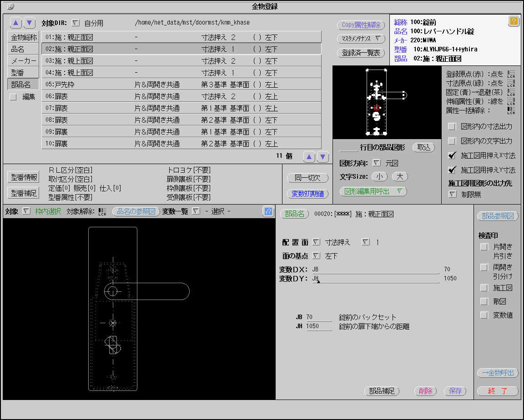Open the 配置面 寸法押え dropdown
The height and width of the screenshot is (420, 524).
point(316,242)
